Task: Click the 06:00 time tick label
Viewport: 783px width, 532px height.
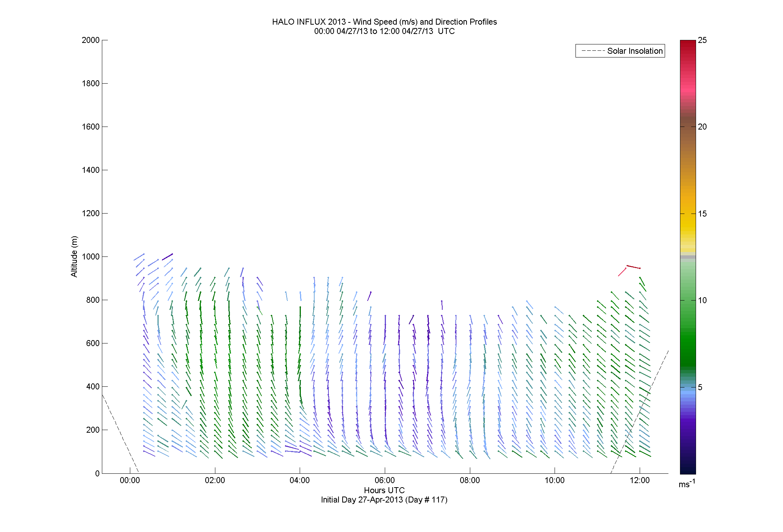Action: click(x=385, y=480)
